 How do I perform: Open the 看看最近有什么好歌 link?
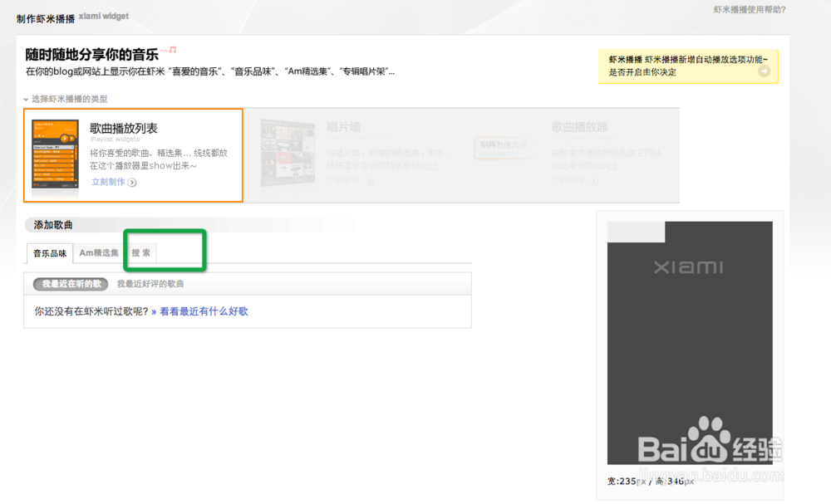point(204,311)
